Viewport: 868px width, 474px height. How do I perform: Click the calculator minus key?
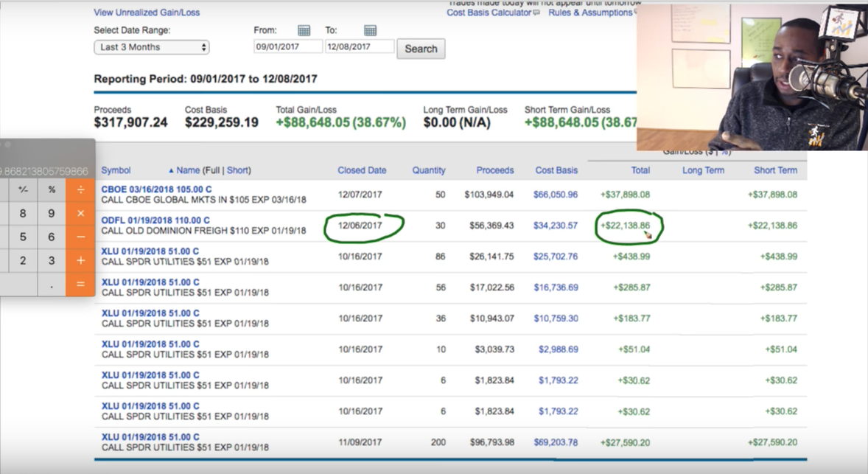pyautogui.click(x=80, y=237)
